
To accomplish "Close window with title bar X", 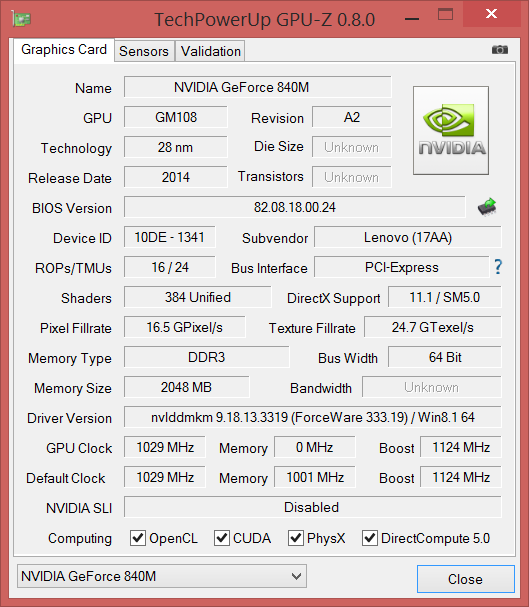I will tap(491, 14).
